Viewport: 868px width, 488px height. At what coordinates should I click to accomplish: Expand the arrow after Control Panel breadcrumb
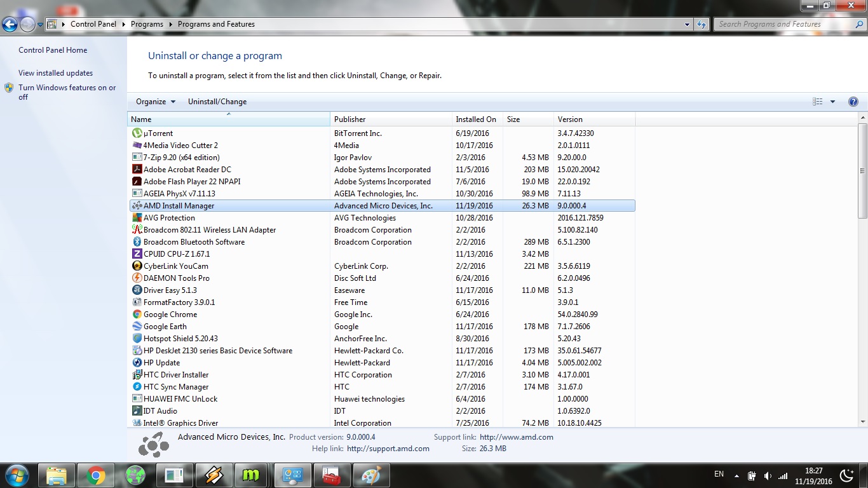click(124, 24)
